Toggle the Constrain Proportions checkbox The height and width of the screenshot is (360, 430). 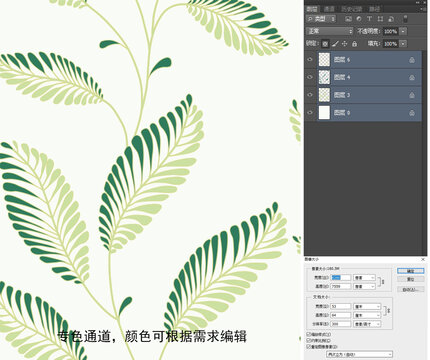(308, 340)
